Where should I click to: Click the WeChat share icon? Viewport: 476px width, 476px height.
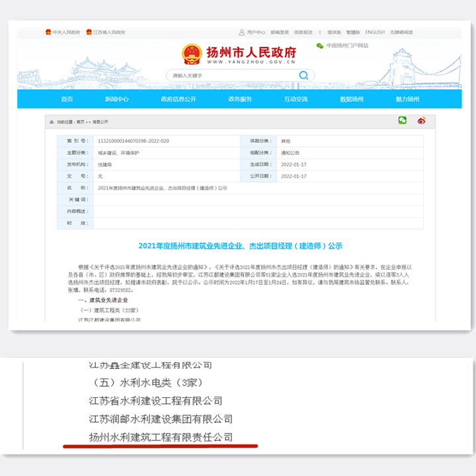coord(402,120)
